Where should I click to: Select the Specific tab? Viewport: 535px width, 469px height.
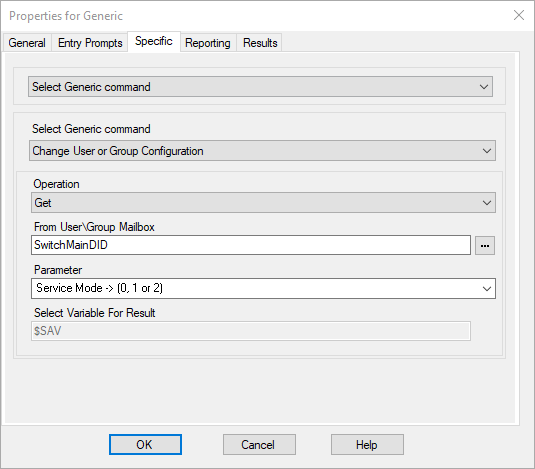[x=154, y=41]
